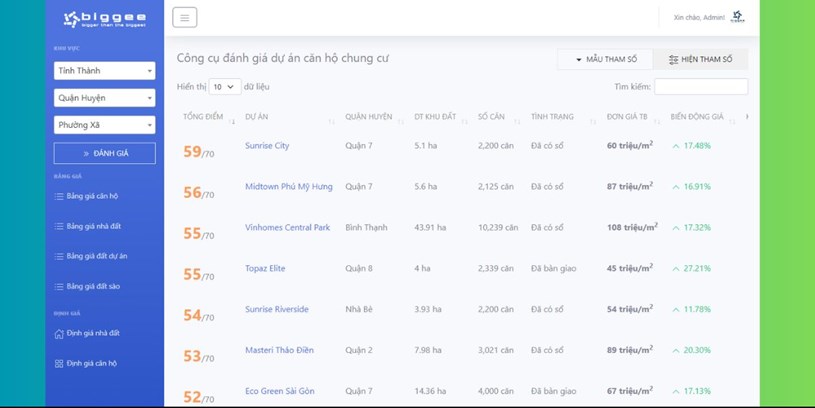Viewport: 815px width, 408px height.
Task: Sort by SỐ CĂN column header
Action: (491, 116)
